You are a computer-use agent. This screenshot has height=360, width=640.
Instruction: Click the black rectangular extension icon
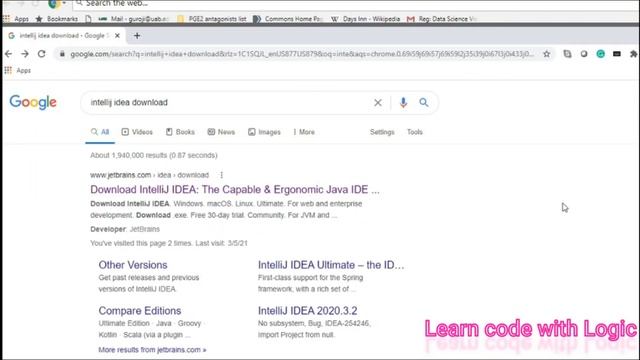pos(617,54)
